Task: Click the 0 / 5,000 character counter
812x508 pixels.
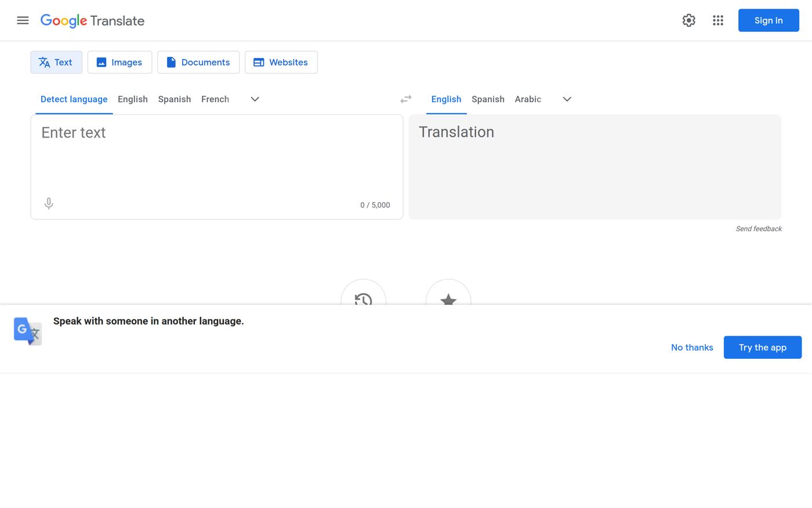Action: coord(375,205)
